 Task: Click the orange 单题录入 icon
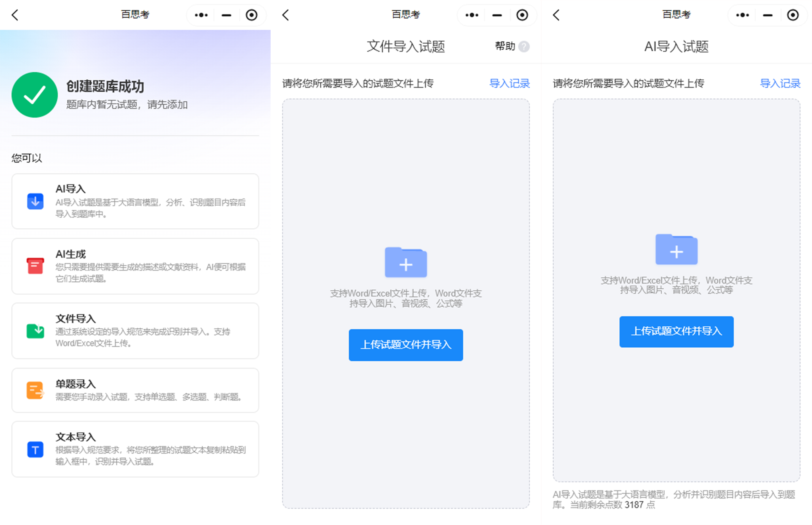tap(35, 390)
